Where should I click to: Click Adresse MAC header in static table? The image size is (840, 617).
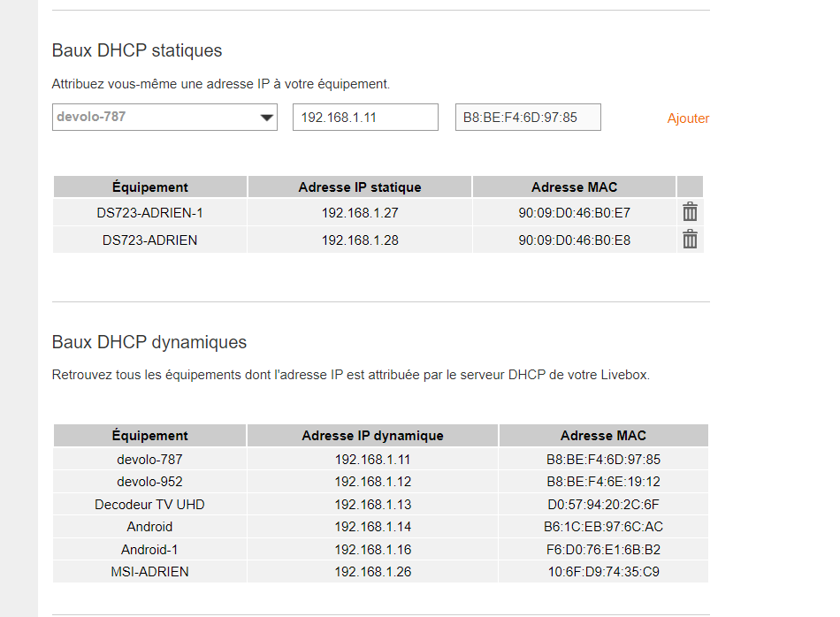click(574, 187)
